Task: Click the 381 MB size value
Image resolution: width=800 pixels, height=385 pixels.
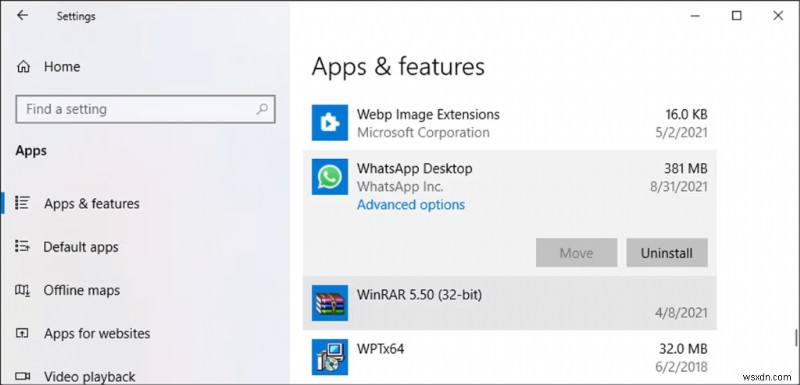Action: [x=686, y=168]
